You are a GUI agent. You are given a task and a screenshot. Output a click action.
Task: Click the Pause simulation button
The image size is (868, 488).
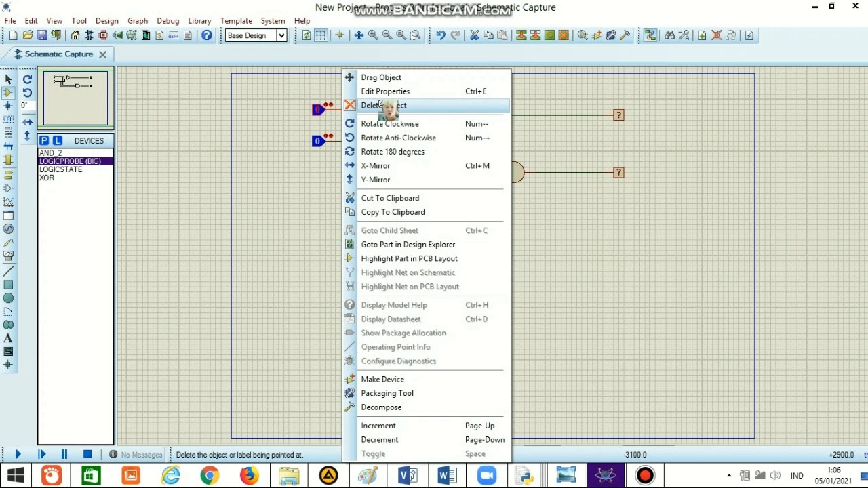(64, 454)
